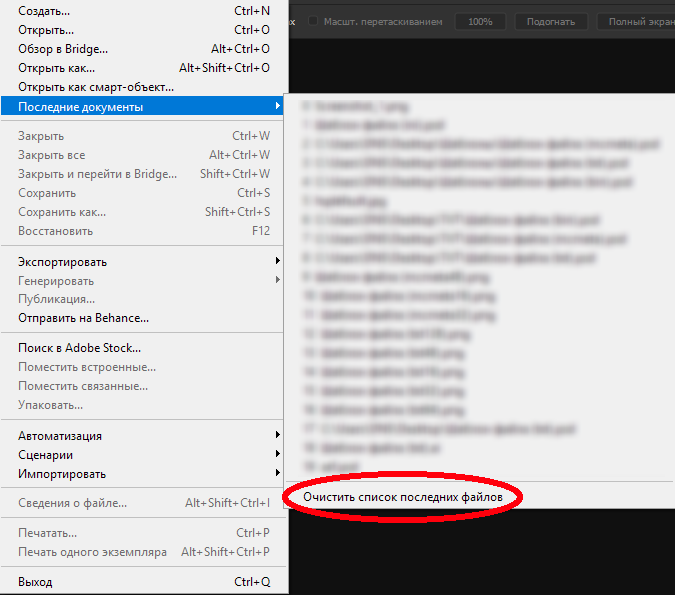
Task: Click 'Поместить связанные...' entry
Action: pyautogui.click(x=142, y=386)
